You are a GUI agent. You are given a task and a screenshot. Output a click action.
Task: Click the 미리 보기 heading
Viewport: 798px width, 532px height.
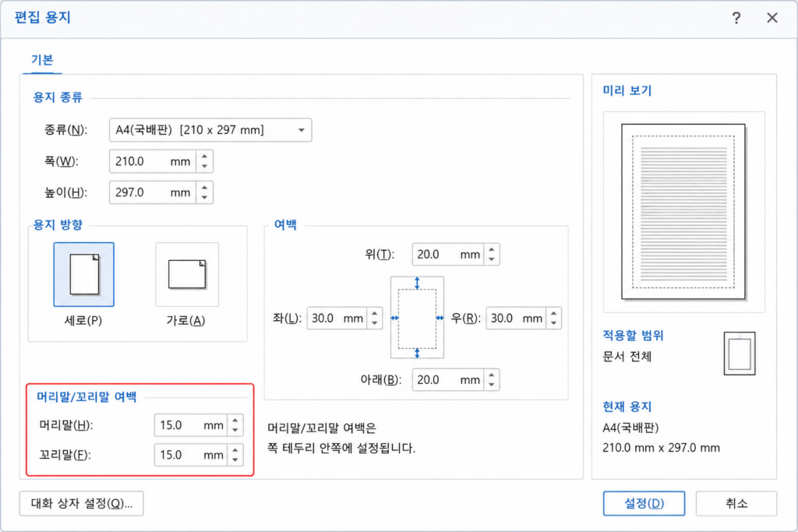[x=627, y=90]
